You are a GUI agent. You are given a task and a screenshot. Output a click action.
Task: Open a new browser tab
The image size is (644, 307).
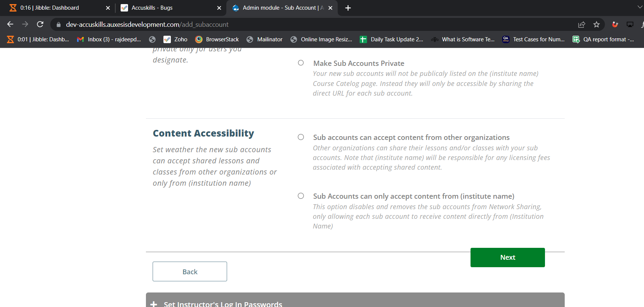(348, 8)
